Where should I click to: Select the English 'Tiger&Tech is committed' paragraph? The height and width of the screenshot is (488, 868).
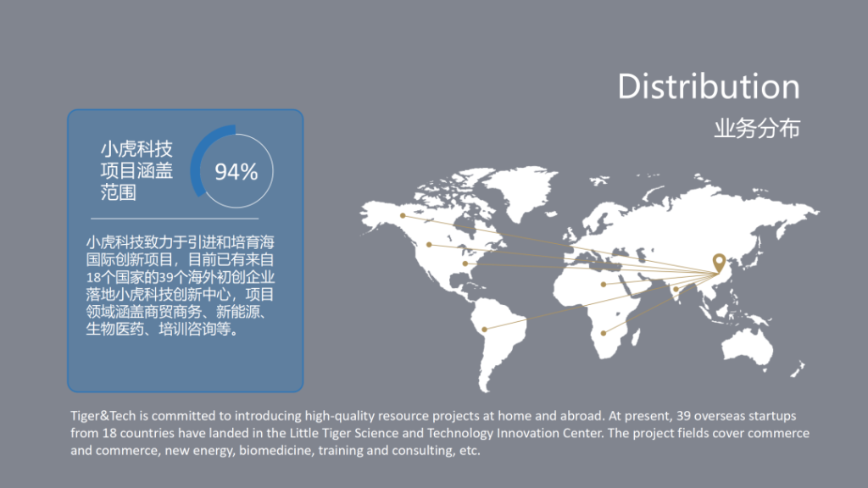440,433
